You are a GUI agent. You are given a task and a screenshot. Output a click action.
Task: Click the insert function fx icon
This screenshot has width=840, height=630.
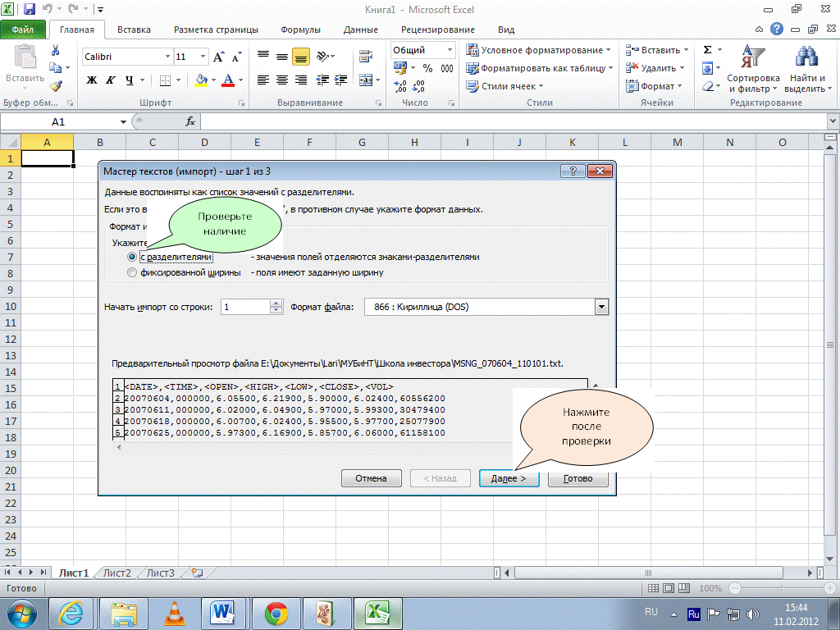click(x=190, y=121)
